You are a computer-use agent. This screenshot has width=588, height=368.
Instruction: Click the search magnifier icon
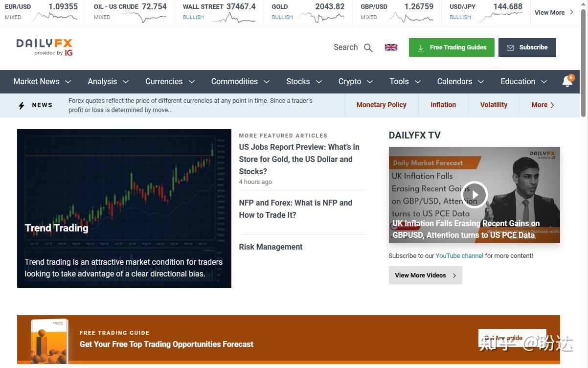click(x=368, y=47)
